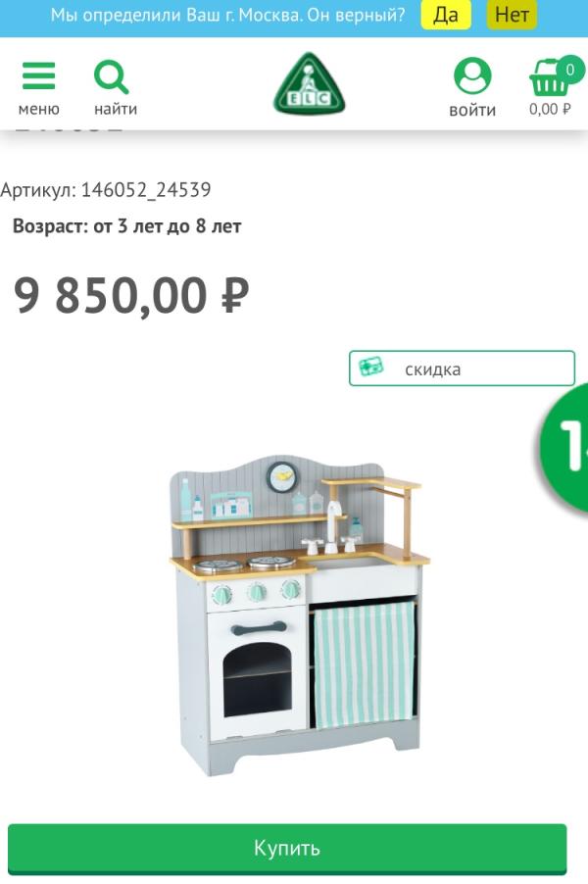Click the Артикул 146052_24539 text
This screenshot has width=588, height=884.
point(106,190)
